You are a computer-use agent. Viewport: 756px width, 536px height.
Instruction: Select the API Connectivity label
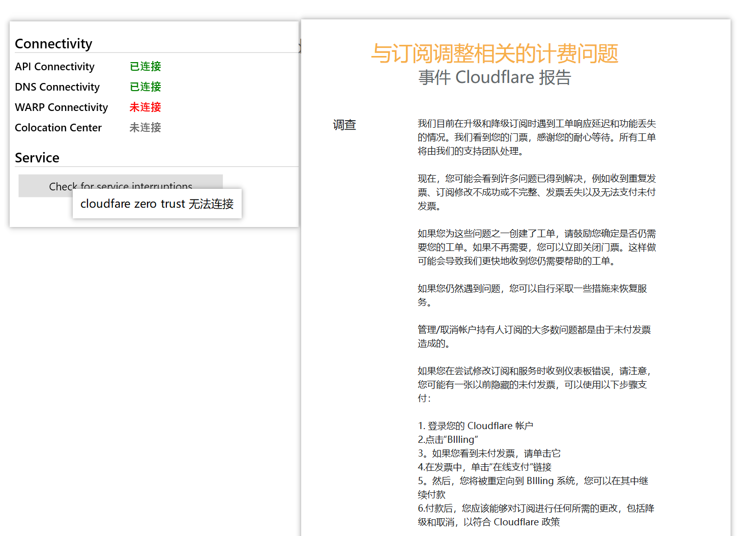click(54, 67)
